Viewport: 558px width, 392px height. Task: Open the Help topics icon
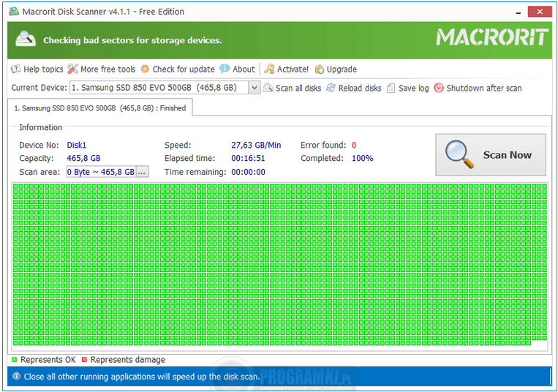click(x=15, y=69)
